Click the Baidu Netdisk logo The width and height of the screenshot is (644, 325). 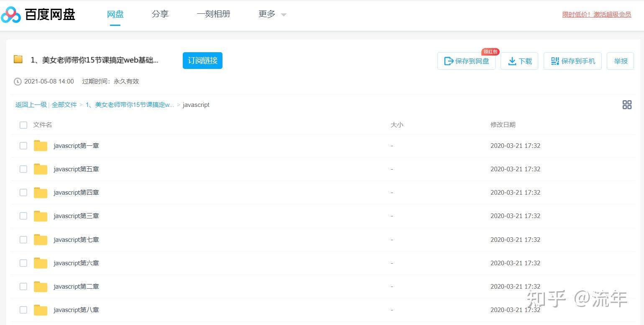[38, 15]
